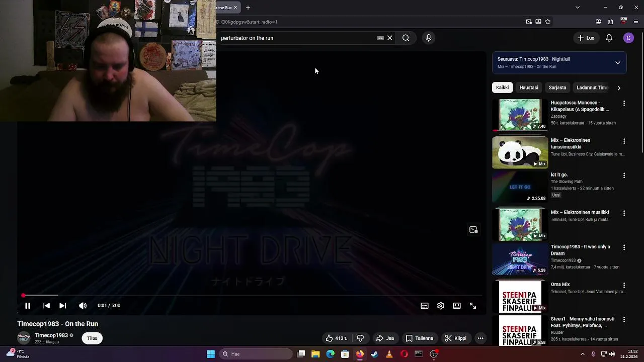Open the on-screen keyboard icon in search
644x362 pixels.
pos(380,38)
